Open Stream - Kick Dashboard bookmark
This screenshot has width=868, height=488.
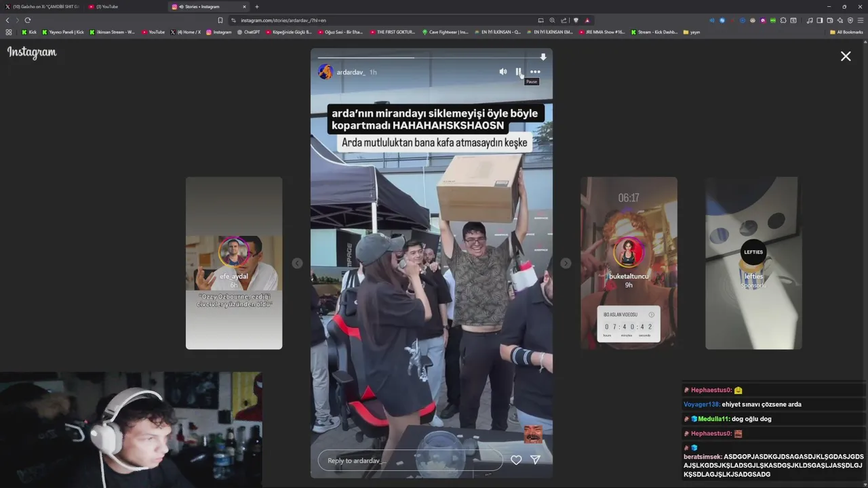(x=654, y=32)
